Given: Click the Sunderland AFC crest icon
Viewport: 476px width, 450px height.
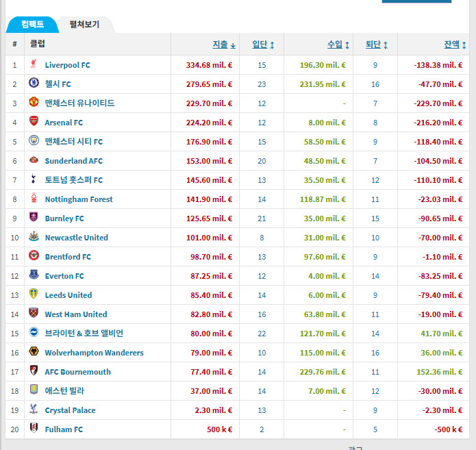Looking at the screenshot, I should tap(34, 160).
